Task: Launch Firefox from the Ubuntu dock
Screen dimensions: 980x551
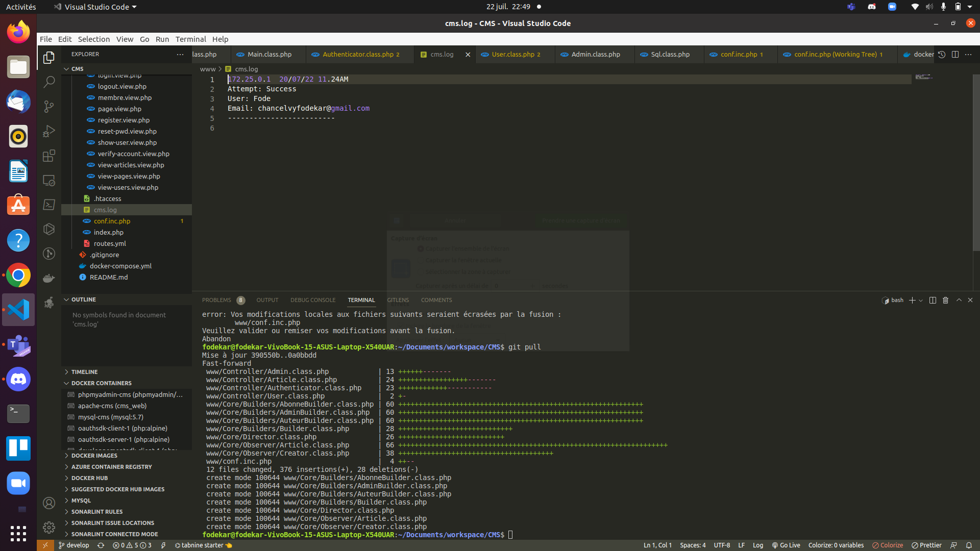Action: click(18, 31)
